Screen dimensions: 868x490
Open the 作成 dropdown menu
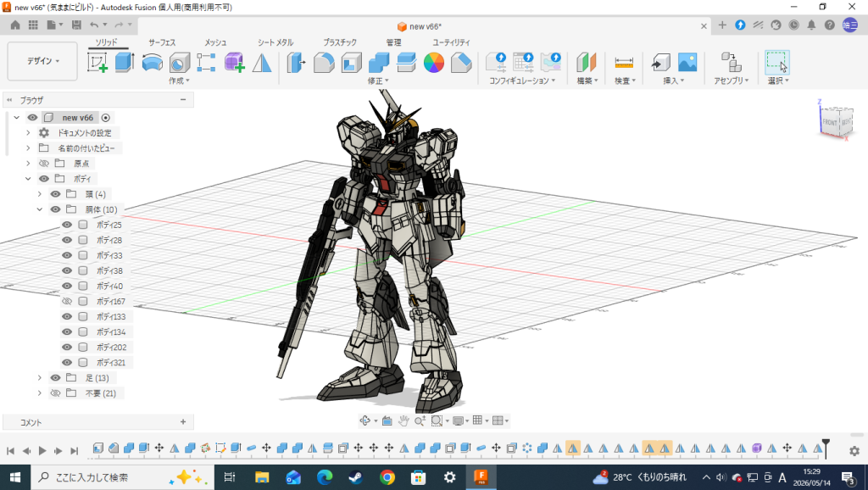coord(179,81)
